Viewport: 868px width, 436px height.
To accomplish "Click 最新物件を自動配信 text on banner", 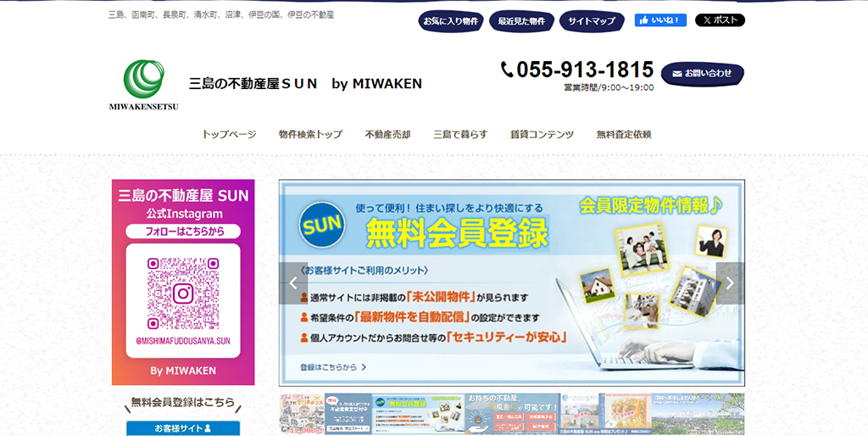I will (x=413, y=317).
